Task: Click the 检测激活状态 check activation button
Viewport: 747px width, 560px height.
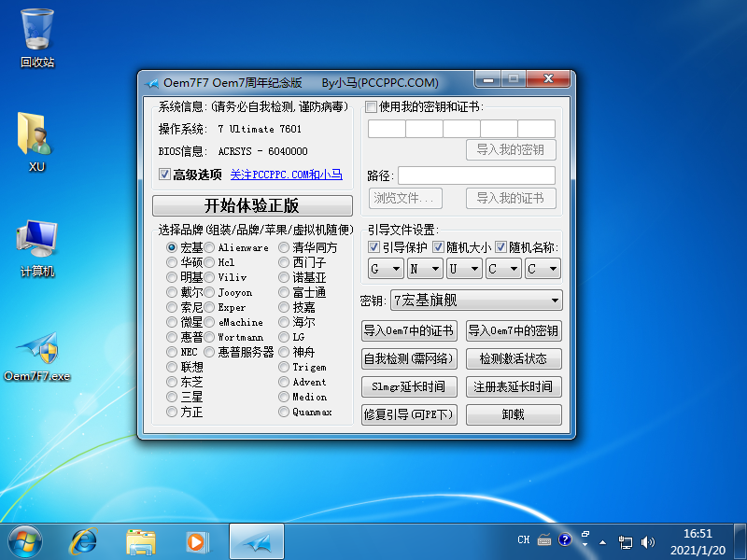Action: (514, 358)
